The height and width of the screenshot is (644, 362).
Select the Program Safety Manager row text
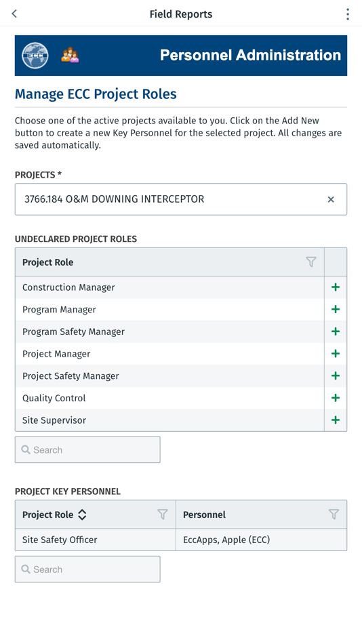coord(73,332)
